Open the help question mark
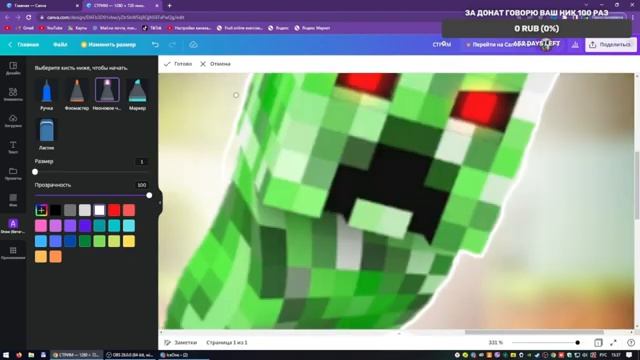 click(631, 343)
